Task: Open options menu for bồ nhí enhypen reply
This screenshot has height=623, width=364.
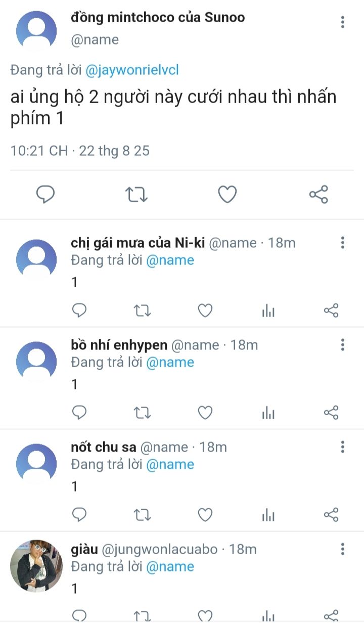Action: (x=343, y=345)
